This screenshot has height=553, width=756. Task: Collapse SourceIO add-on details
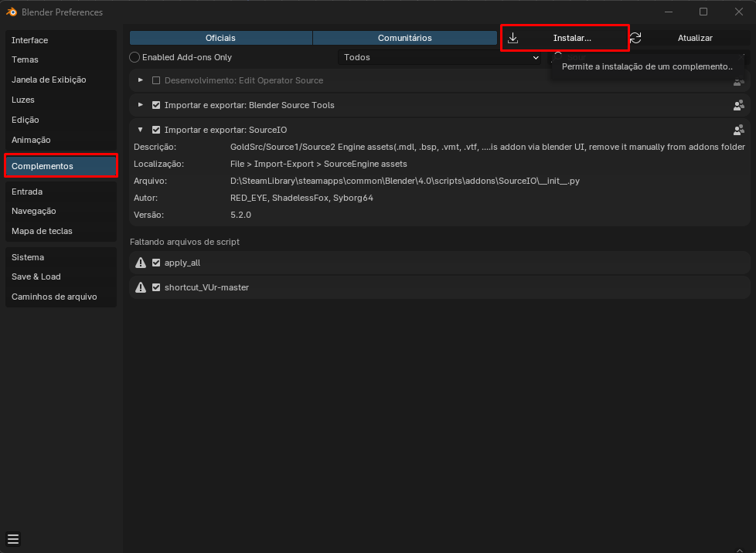pos(141,130)
